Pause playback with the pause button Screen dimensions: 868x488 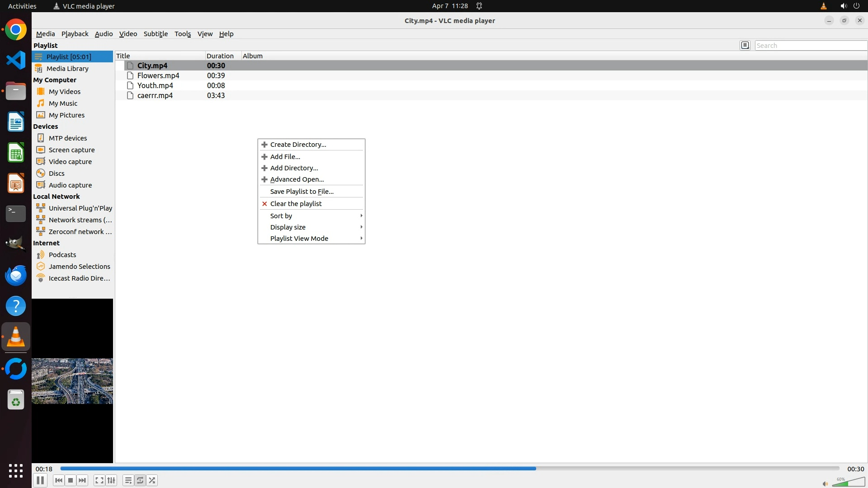point(40,480)
